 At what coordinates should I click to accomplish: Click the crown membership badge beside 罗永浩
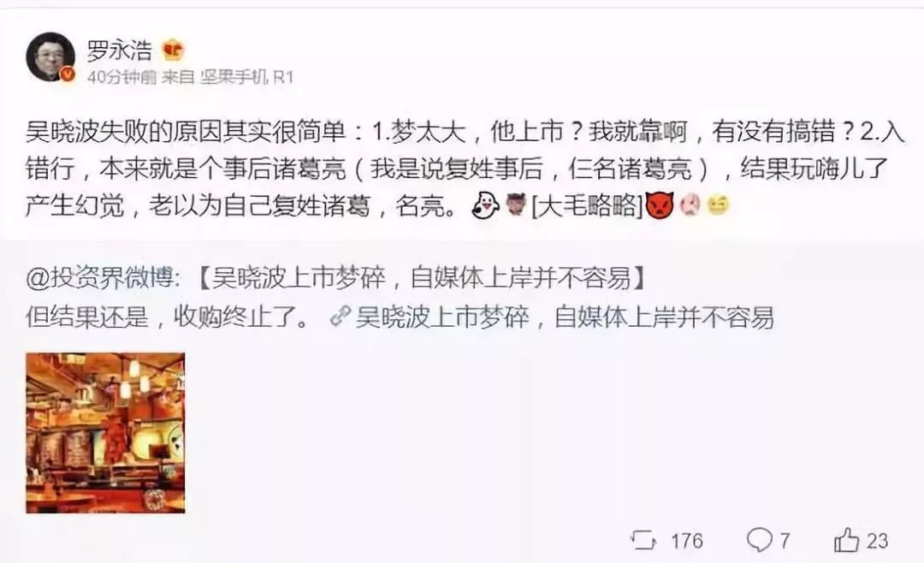(173, 50)
